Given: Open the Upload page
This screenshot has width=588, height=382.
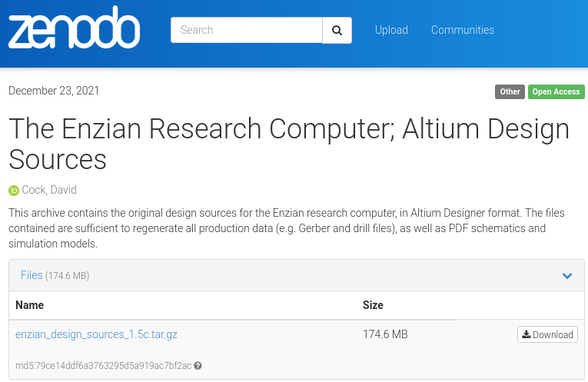Looking at the screenshot, I should (x=391, y=30).
